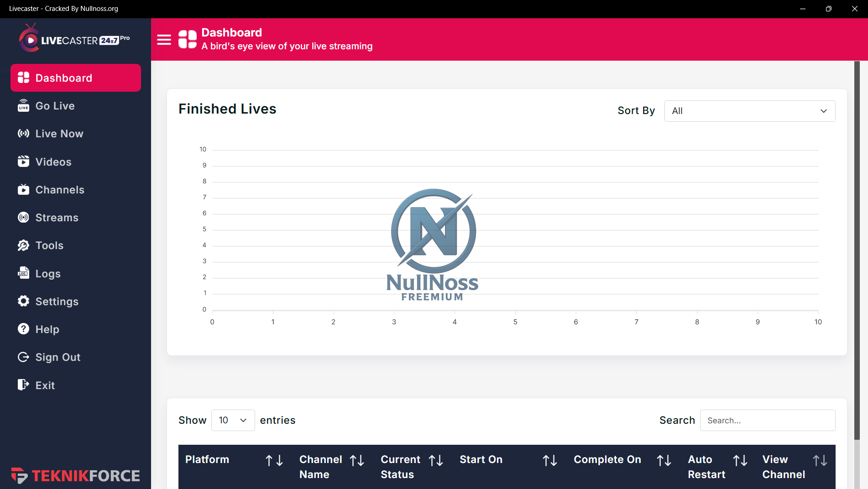
Task: Toggle the hamburger sidebar menu
Action: (x=164, y=40)
